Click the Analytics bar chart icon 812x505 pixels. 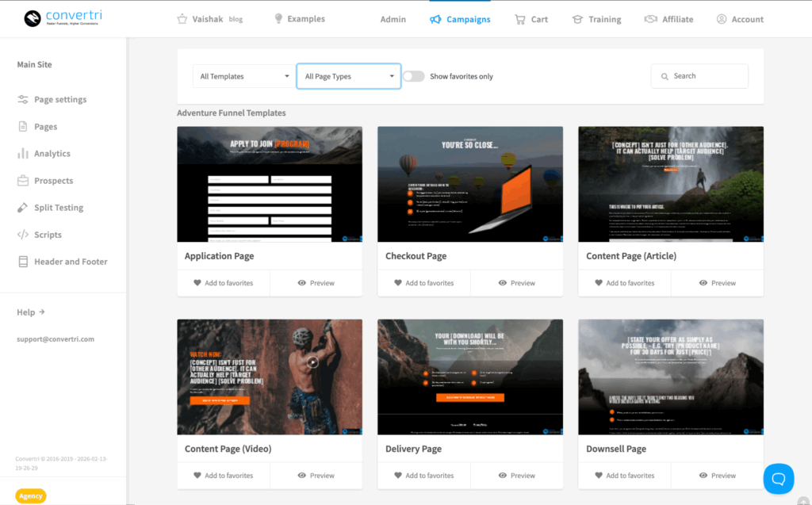click(23, 154)
